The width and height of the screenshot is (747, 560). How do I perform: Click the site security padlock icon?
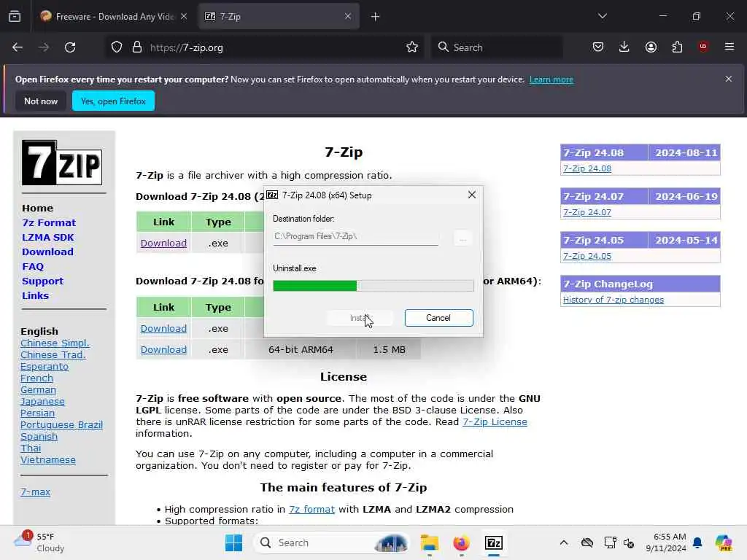point(137,47)
